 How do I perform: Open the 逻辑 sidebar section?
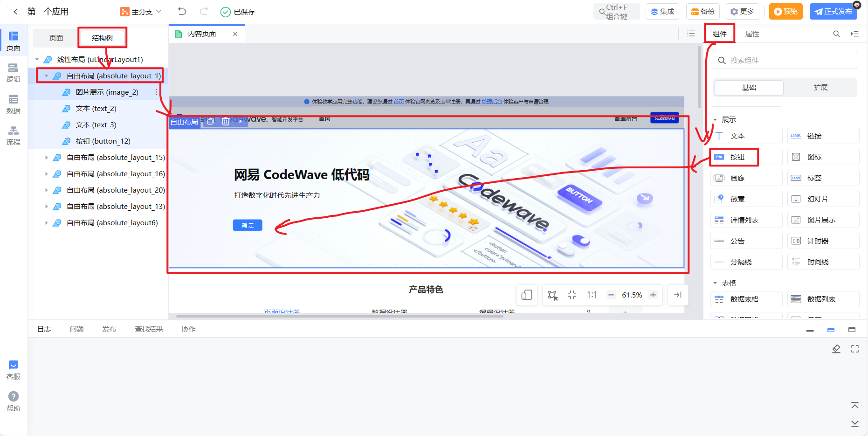pyautogui.click(x=14, y=73)
